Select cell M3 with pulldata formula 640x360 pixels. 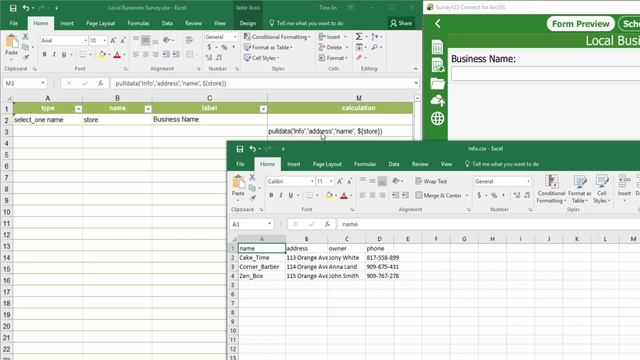[x=340, y=131]
